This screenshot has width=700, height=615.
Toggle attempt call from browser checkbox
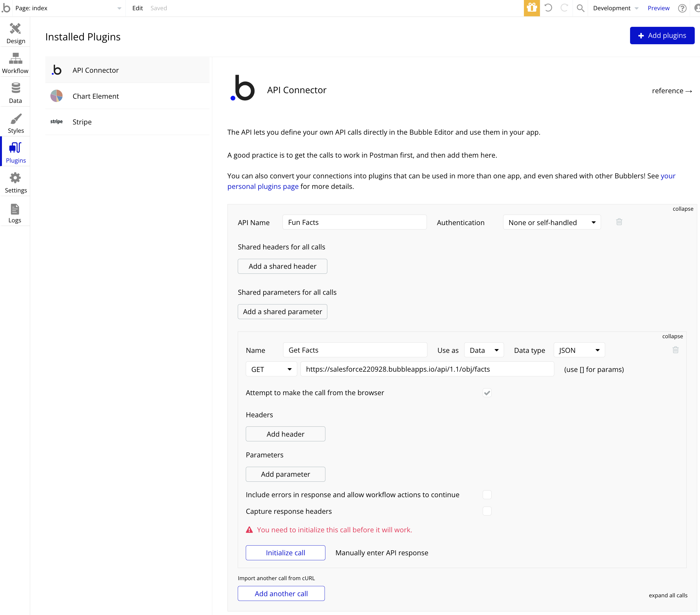[487, 393]
